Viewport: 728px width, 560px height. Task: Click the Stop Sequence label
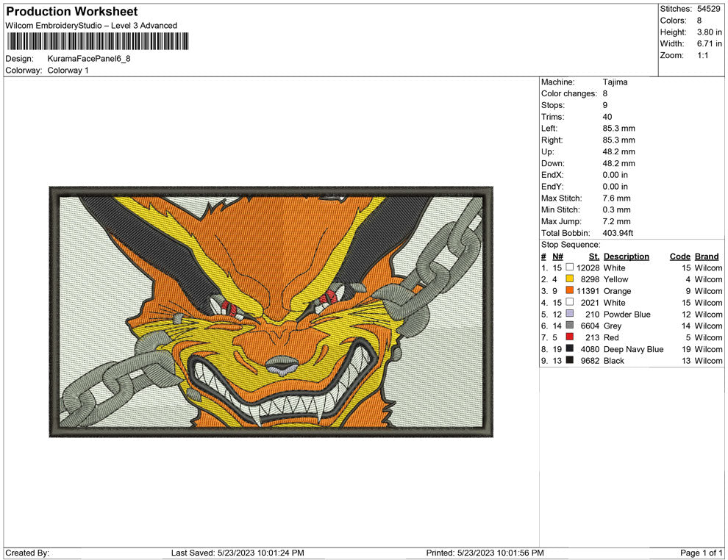571,245
